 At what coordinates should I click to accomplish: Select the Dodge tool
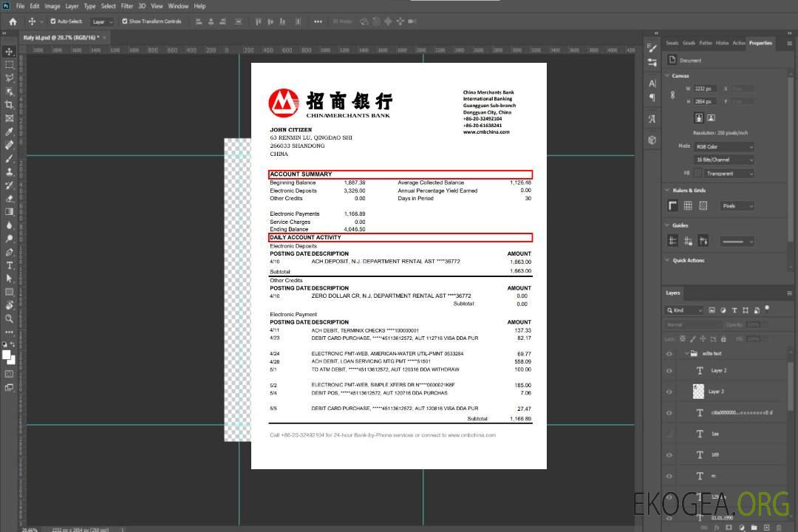coord(9,238)
